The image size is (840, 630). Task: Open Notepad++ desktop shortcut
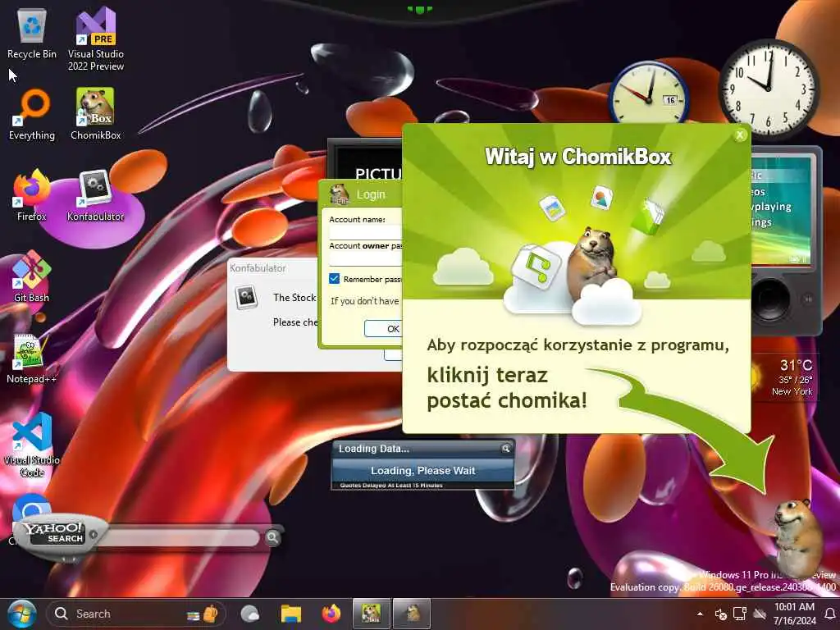click(32, 358)
